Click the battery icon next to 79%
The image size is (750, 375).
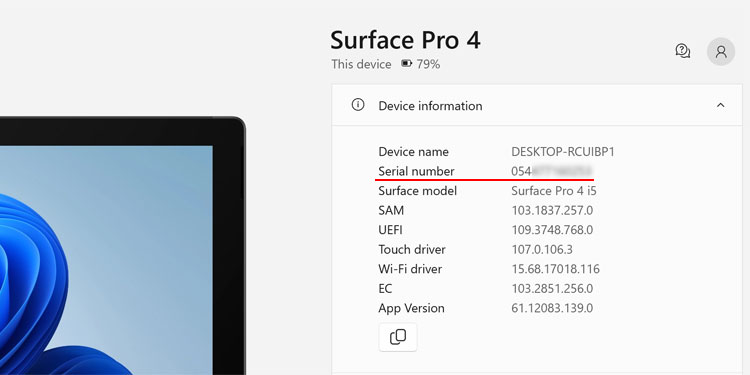[x=406, y=64]
